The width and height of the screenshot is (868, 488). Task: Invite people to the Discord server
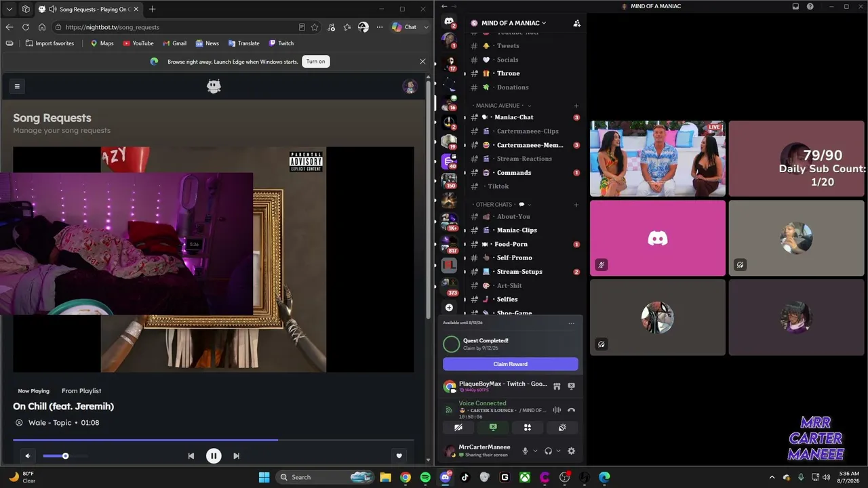click(x=576, y=23)
